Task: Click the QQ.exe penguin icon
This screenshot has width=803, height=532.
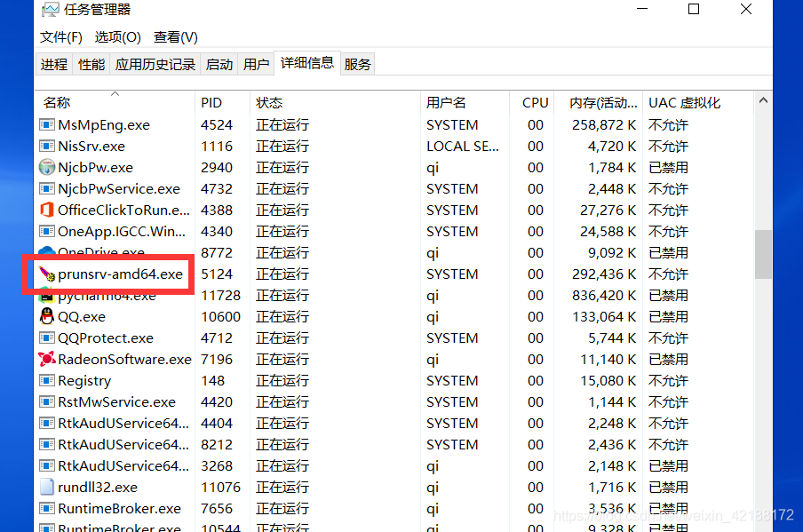Action: [x=46, y=316]
